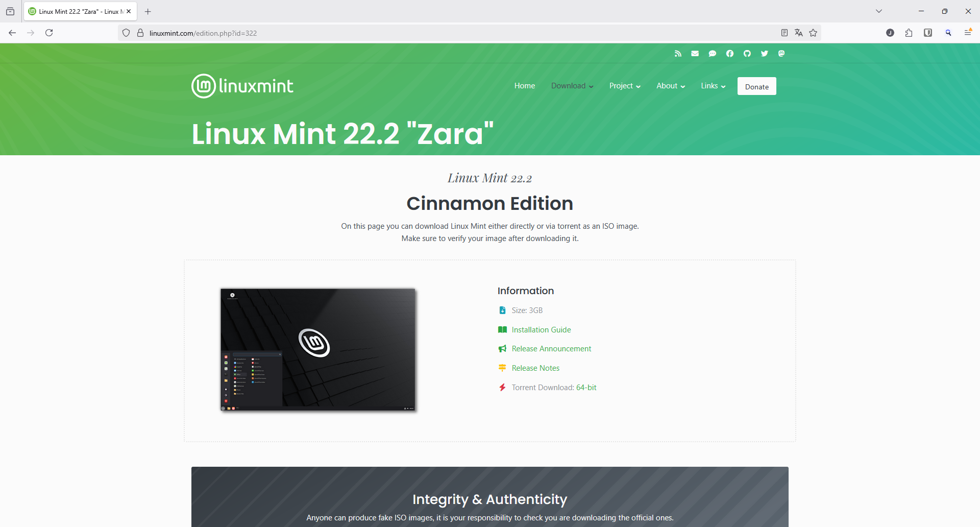Bookmark this page with the star icon
Image resolution: width=980 pixels, height=527 pixels.
[813, 33]
